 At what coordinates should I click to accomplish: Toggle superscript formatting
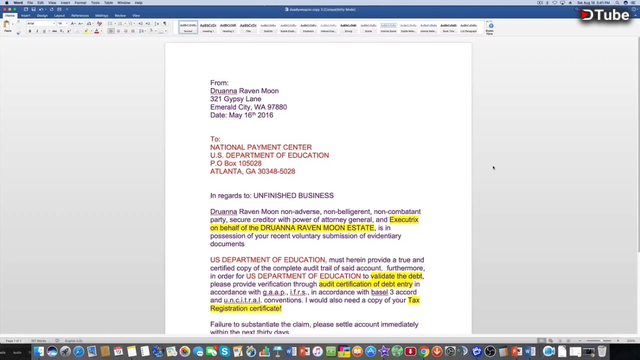click(69, 31)
